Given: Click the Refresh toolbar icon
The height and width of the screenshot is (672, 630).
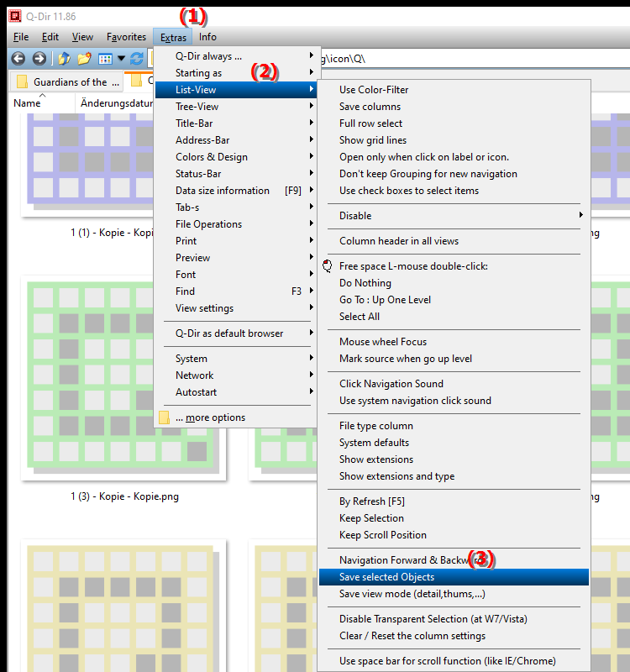Looking at the screenshot, I should click(137, 58).
